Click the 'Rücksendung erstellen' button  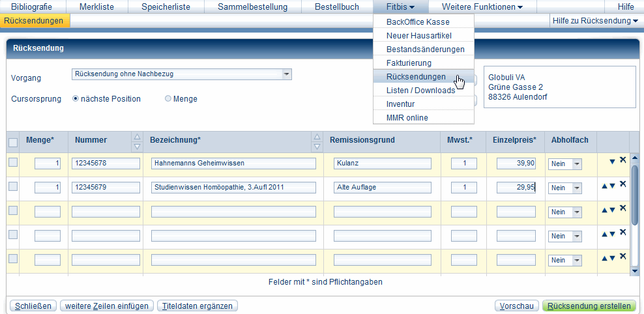click(x=589, y=306)
